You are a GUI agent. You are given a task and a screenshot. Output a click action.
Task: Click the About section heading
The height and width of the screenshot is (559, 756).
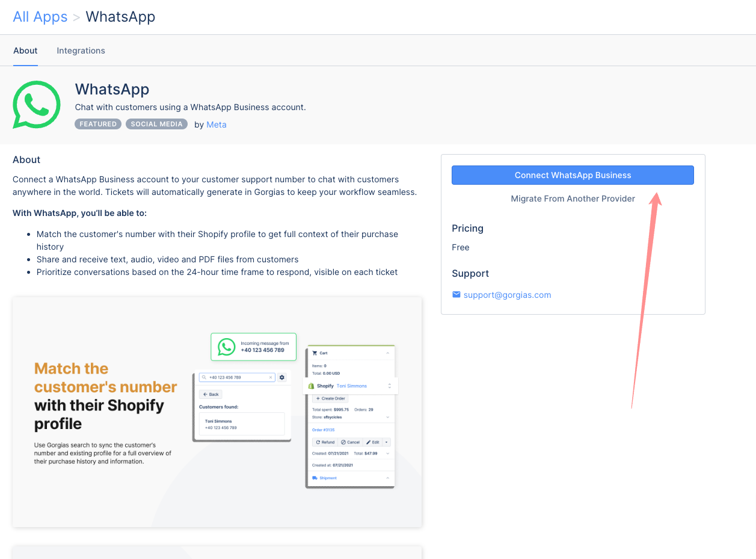click(x=26, y=159)
